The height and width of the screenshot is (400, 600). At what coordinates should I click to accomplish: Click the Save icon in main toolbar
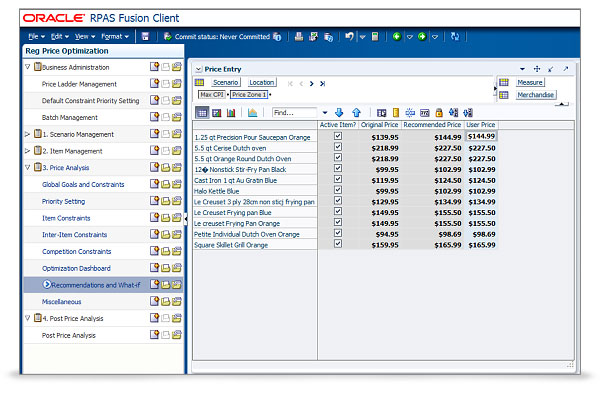pyautogui.click(x=146, y=36)
